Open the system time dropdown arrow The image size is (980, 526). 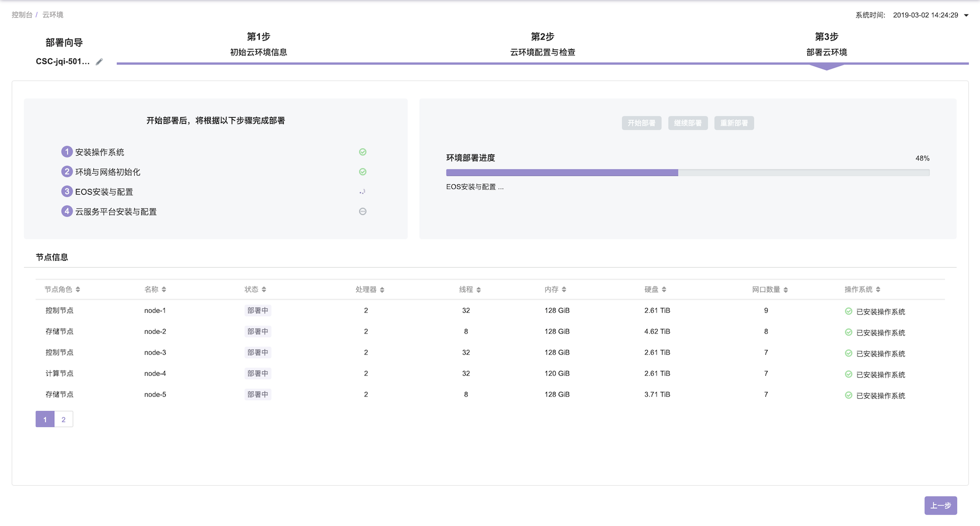tap(966, 16)
